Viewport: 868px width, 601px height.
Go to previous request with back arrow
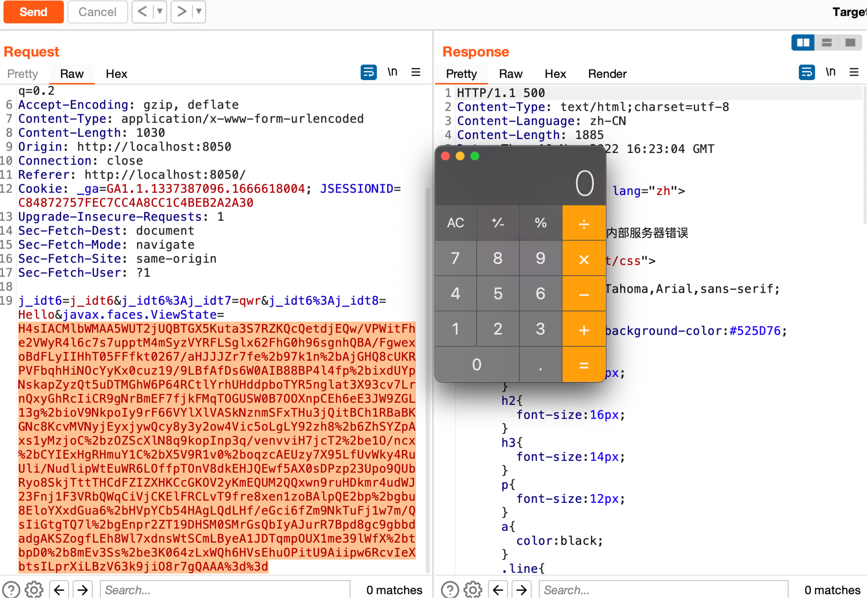(x=142, y=12)
